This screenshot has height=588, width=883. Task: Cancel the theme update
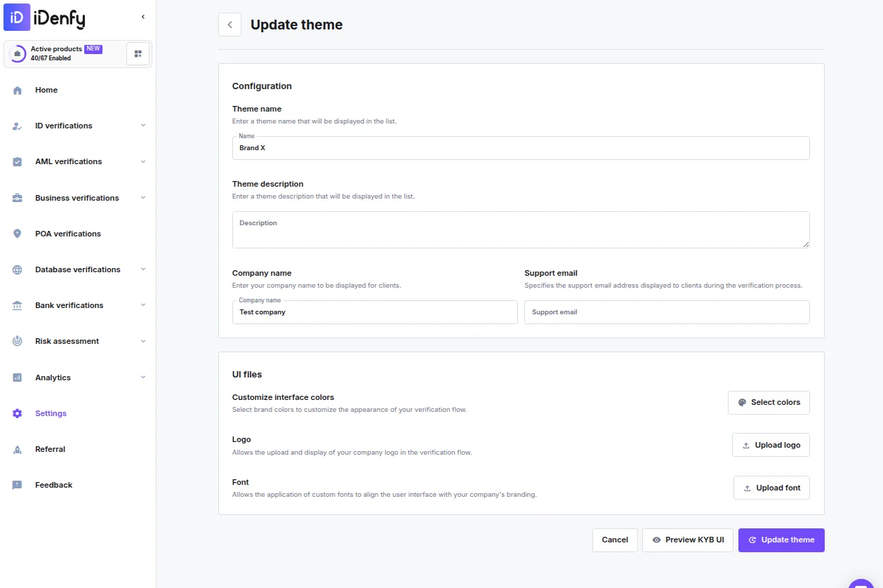coord(615,540)
